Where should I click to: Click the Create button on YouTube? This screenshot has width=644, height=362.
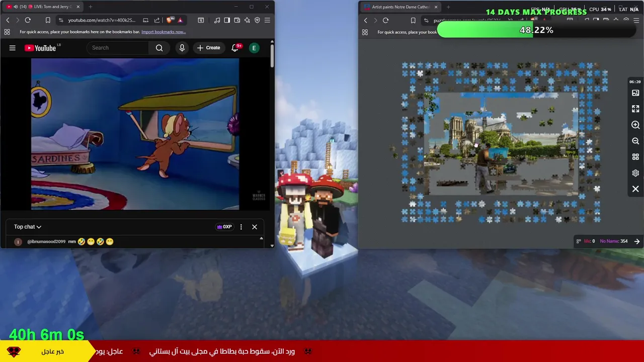tap(208, 48)
